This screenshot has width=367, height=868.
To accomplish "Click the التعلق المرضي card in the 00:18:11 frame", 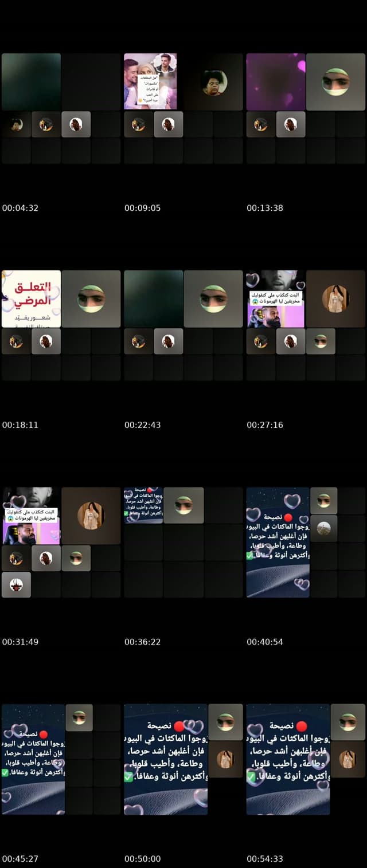I will pyautogui.click(x=32, y=299).
